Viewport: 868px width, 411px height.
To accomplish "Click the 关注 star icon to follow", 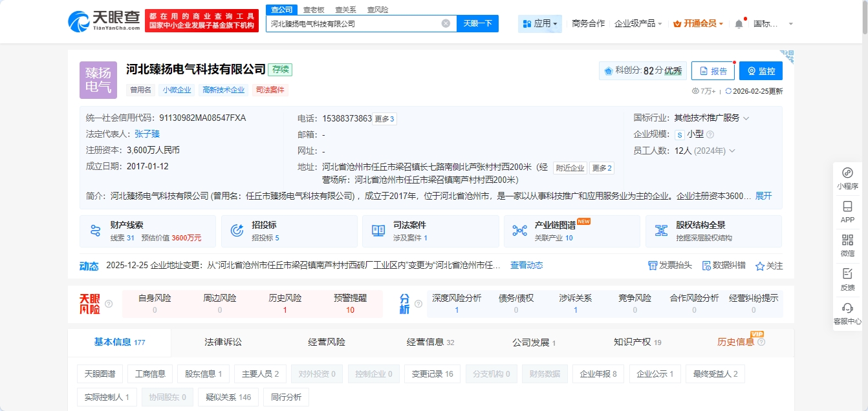I will pyautogui.click(x=760, y=266).
